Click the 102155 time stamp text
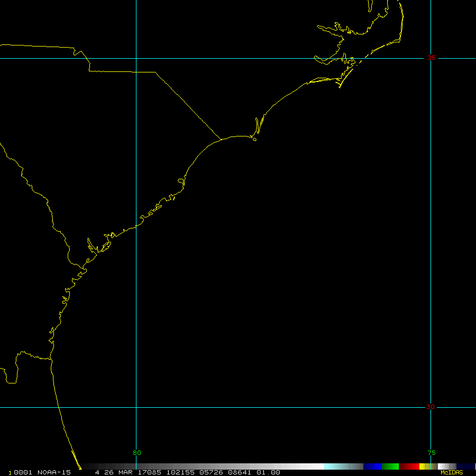 (180, 472)
